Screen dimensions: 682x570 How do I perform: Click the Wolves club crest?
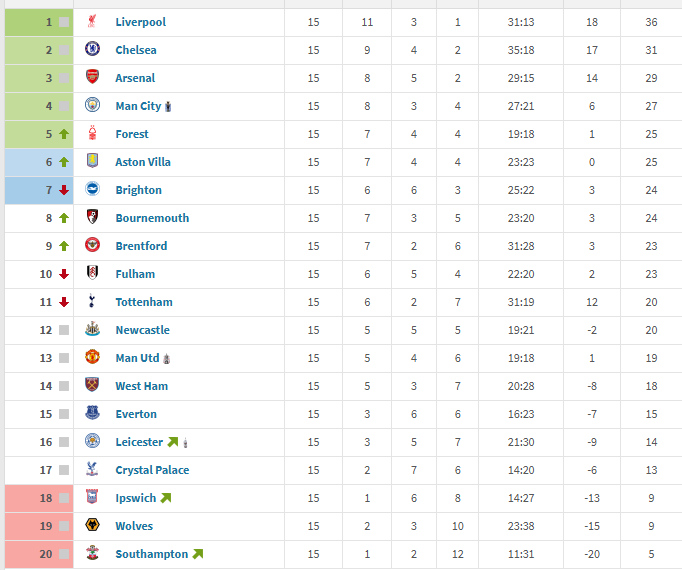[92, 525]
